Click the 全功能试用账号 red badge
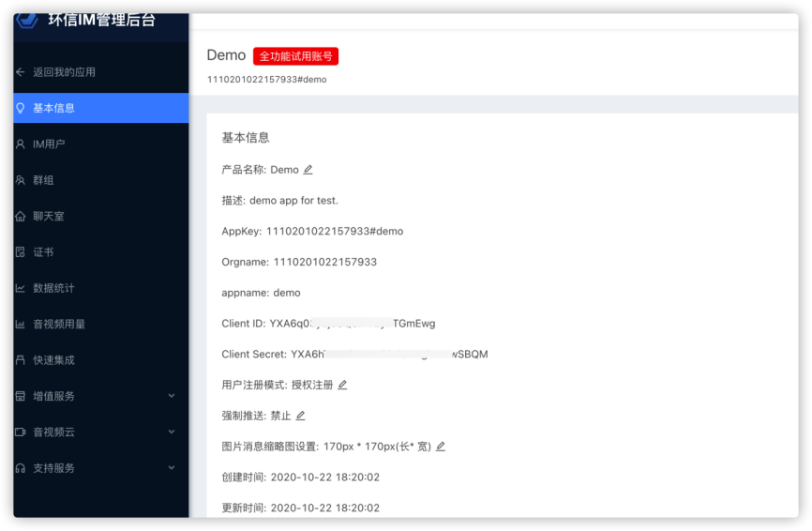The height and width of the screenshot is (531, 812). pos(295,56)
